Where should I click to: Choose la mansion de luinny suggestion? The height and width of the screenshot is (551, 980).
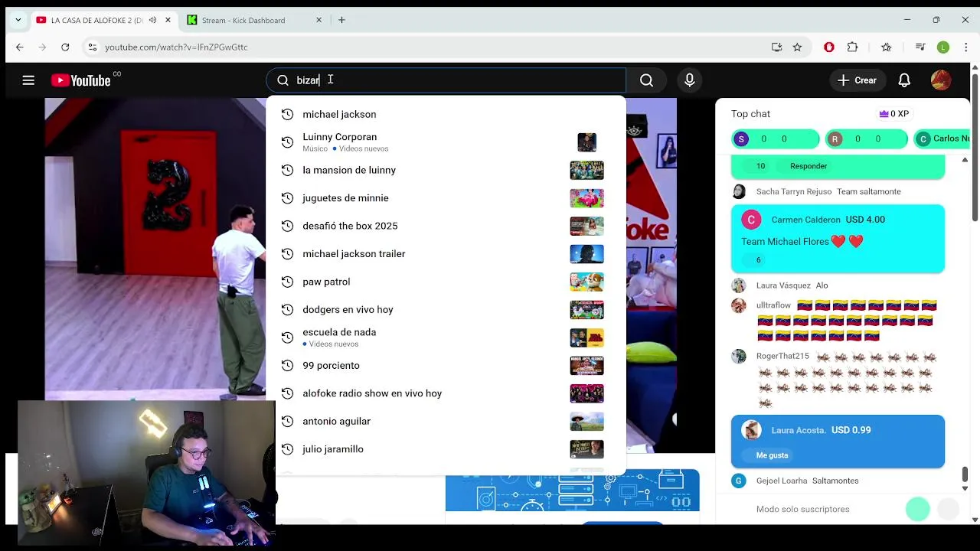click(446, 170)
